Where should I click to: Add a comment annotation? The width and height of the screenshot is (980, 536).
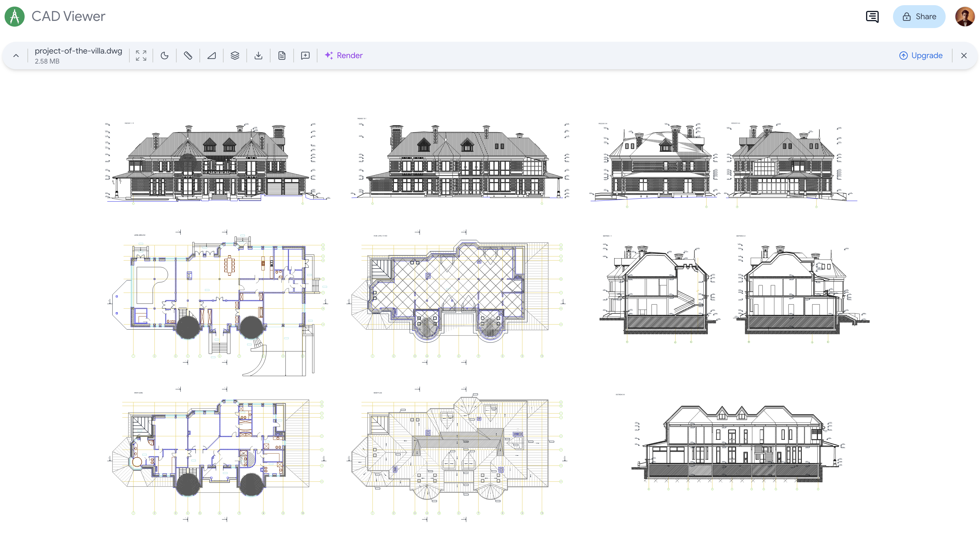click(305, 55)
